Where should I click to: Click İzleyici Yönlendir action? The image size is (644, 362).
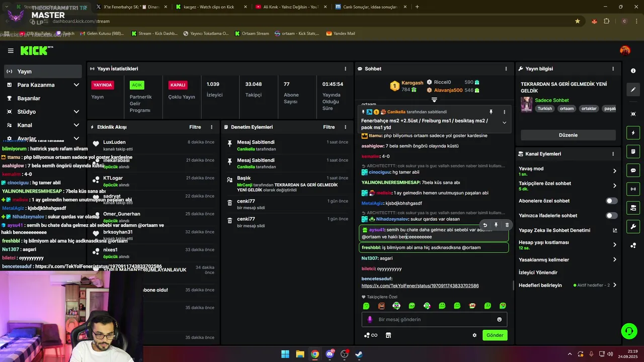click(x=538, y=273)
